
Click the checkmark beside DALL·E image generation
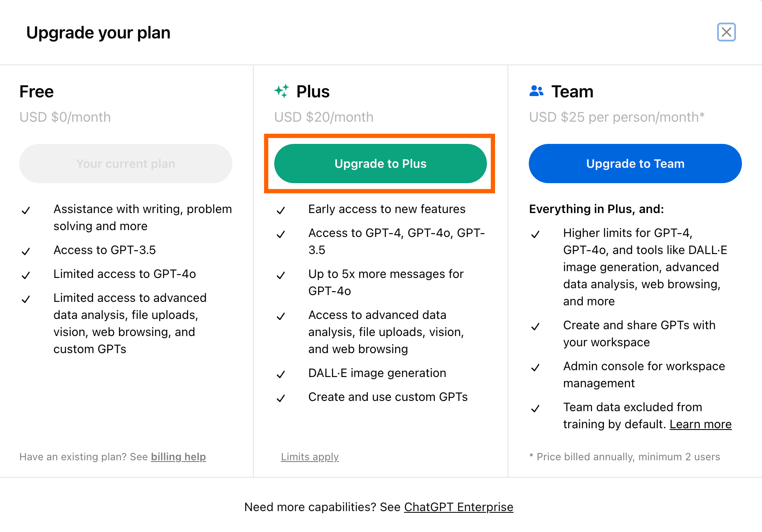tap(281, 374)
